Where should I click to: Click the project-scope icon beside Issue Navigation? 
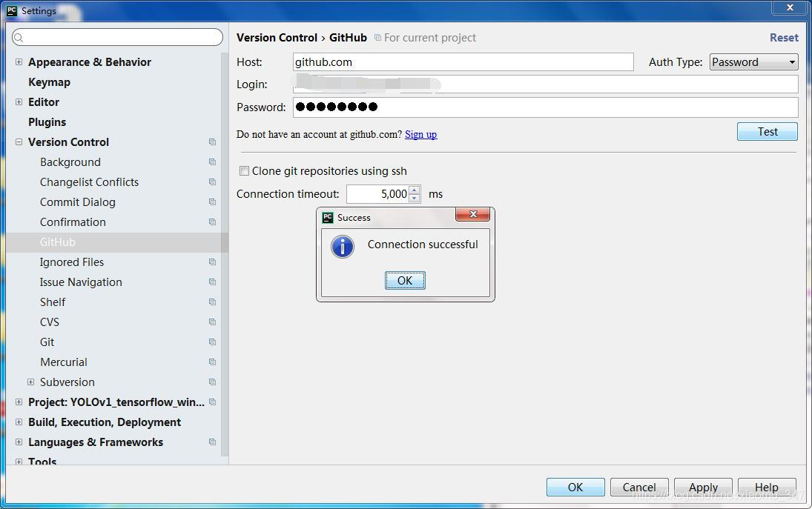point(212,282)
